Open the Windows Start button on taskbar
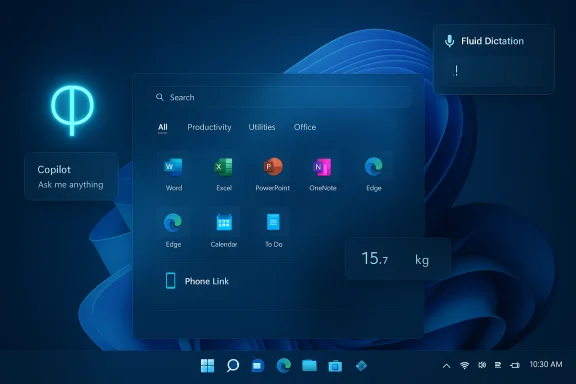 pos(207,365)
